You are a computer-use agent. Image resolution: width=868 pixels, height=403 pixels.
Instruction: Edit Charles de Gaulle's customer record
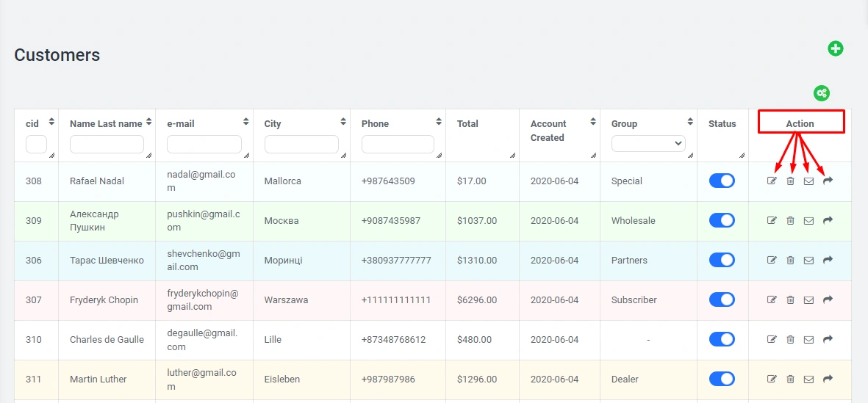pos(772,340)
